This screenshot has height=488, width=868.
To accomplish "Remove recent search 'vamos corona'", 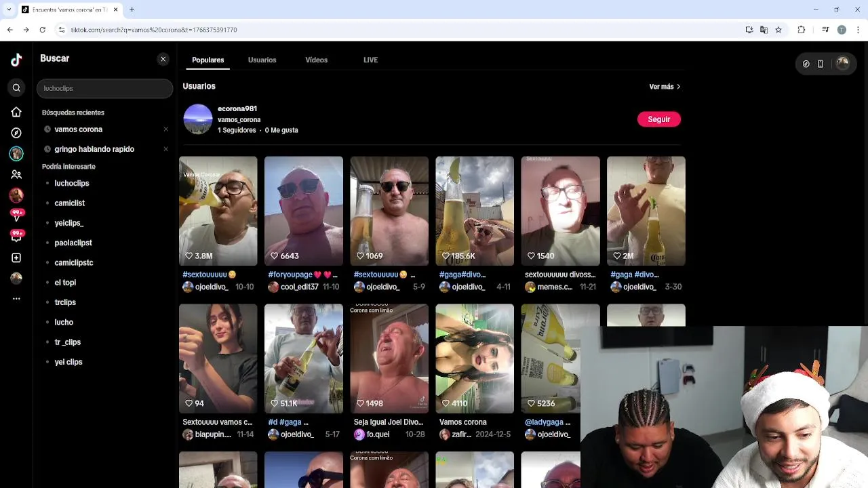I will 165,129.
